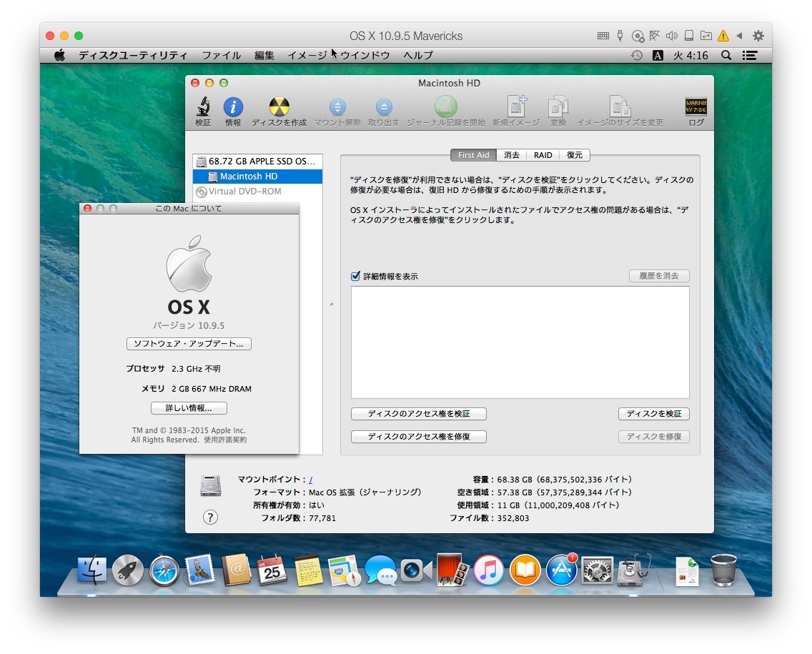Open Spotlight search magnifier in menu bar
Screen dimensions: 812x654
(726, 56)
